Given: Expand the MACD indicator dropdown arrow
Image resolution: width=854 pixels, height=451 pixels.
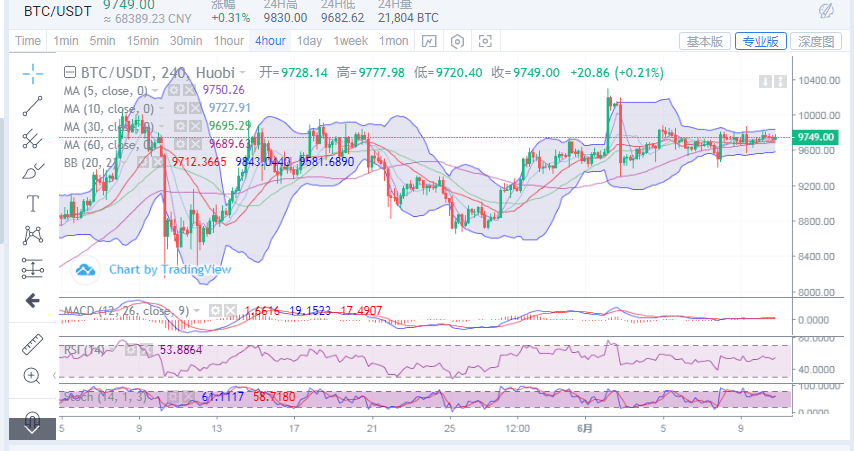Looking at the screenshot, I should (x=197, y=310).
